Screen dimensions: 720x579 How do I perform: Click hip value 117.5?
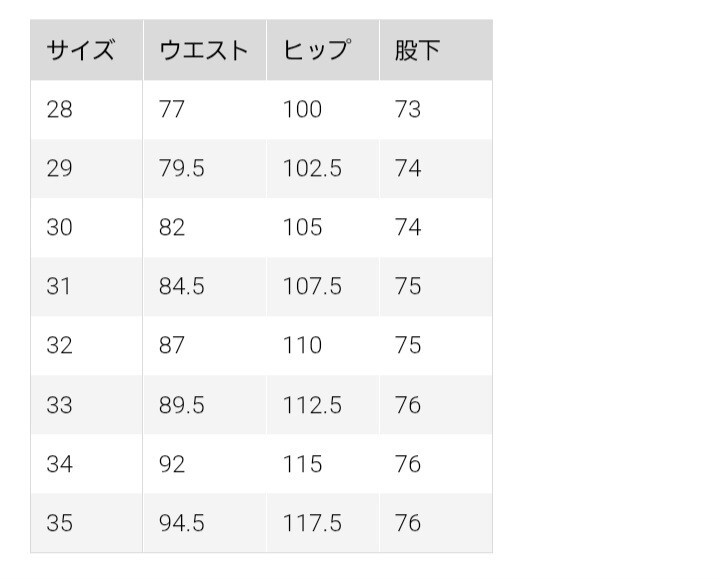[x=312, y=523]
